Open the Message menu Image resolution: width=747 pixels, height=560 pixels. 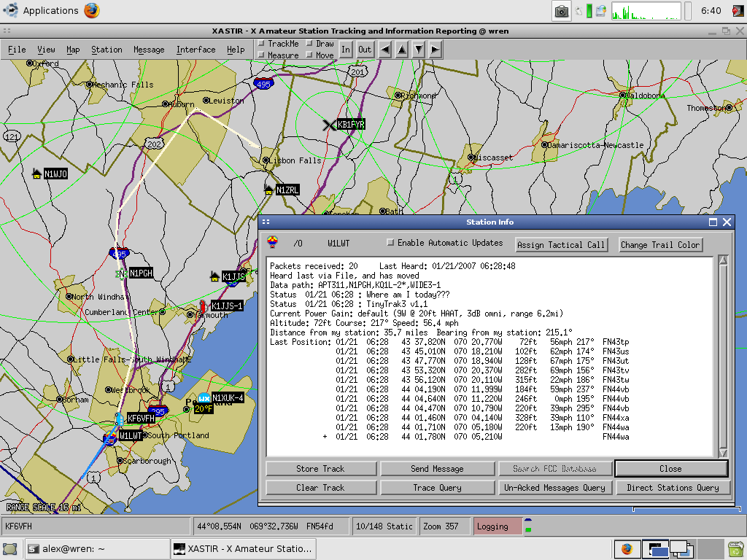[x=149, y=50]
